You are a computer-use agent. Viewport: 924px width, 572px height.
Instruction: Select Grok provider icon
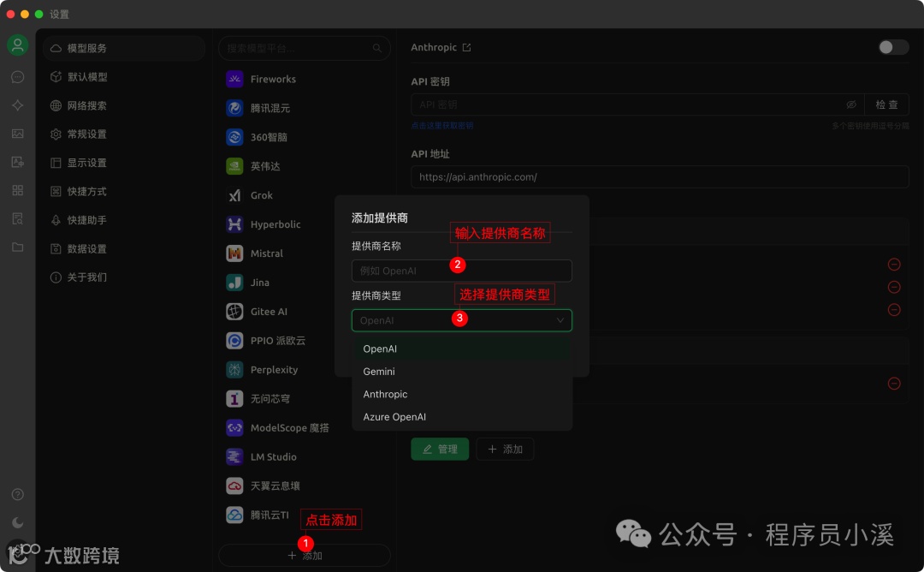point(234,195)
